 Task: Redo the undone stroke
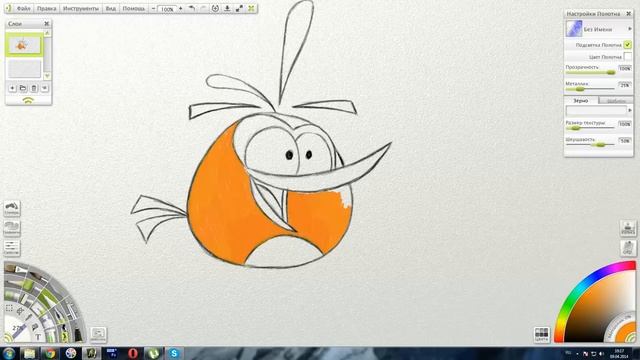(x=203, y=8)
